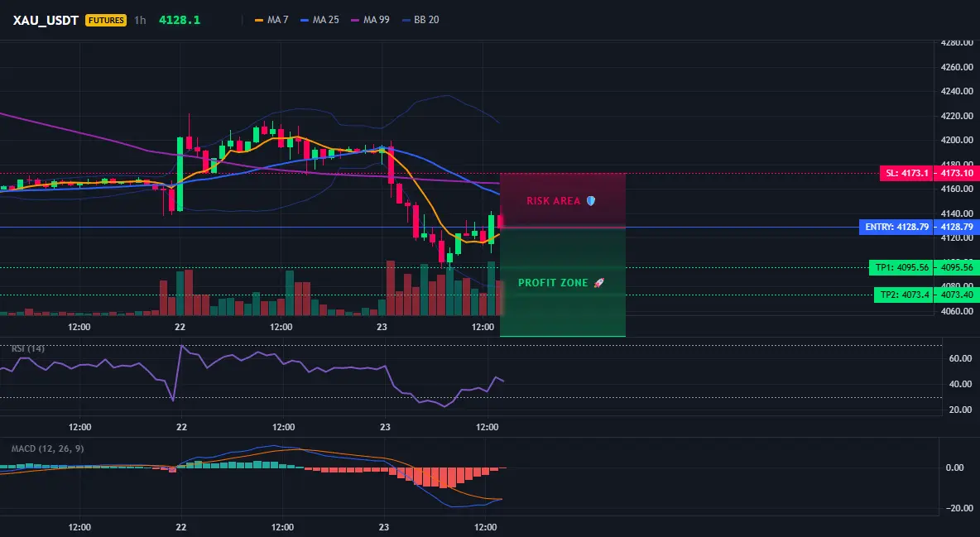
Task: Click the 4240.00 price axis value
Action: tap(957, 91)
